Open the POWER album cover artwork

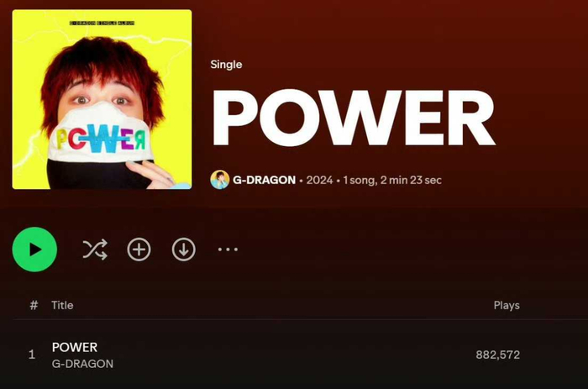click(x=102, y=99)
